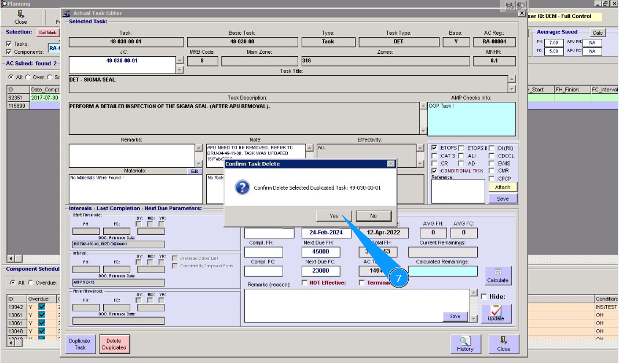
Task: Close the Confirm Task Delete dialog
Action: 391,164
